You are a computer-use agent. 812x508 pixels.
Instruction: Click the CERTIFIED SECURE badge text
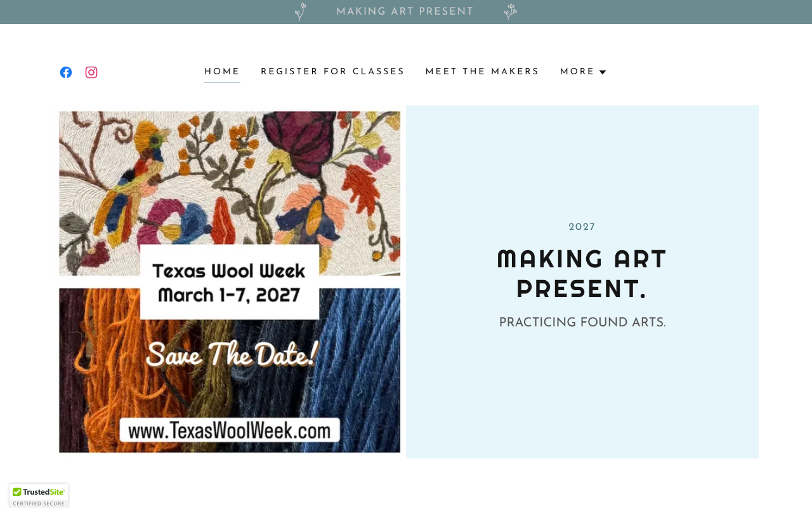pyautogui.click(x=39, y=503)
